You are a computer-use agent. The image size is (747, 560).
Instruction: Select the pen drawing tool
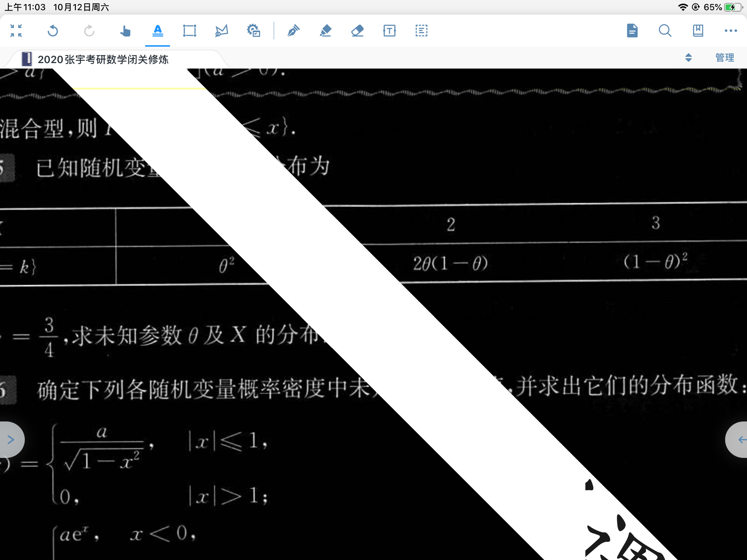tap(293, 31)
